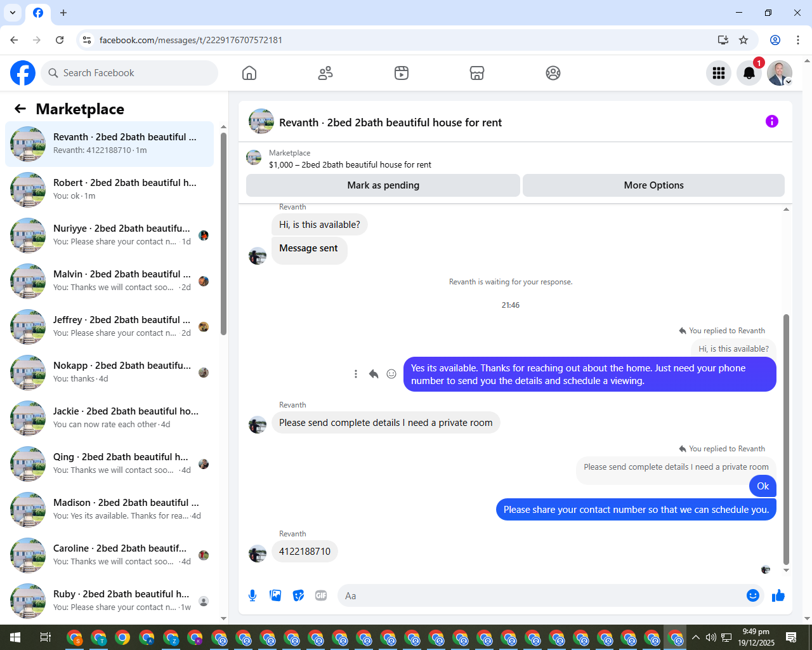Image resolution: width=812 pixels, height=650 pixels.
Task: Click the Facebook logo
Action: coord(23,73)
